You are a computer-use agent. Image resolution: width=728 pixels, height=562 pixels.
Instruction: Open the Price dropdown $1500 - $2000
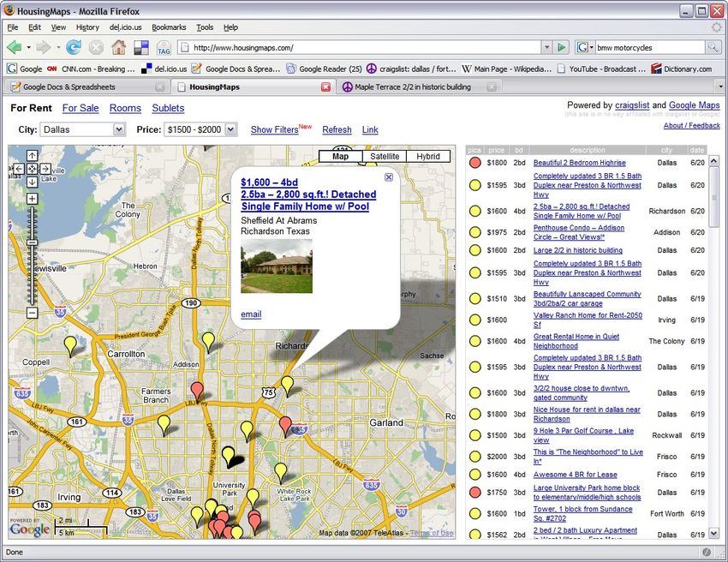pos(200,129)
